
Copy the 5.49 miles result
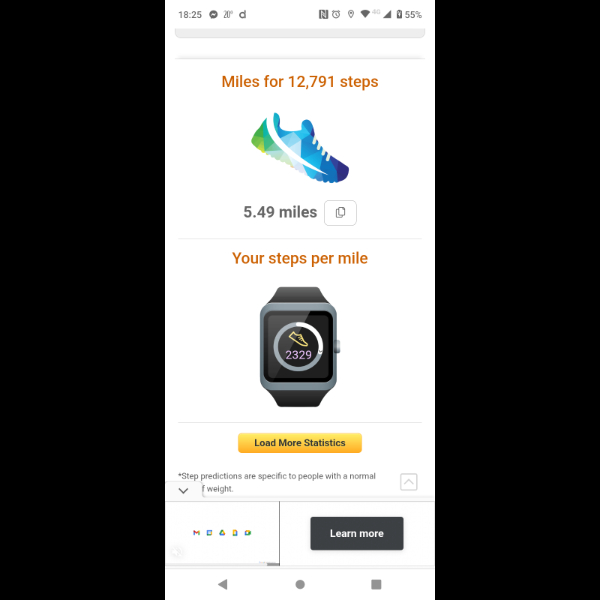coord(340,213)
